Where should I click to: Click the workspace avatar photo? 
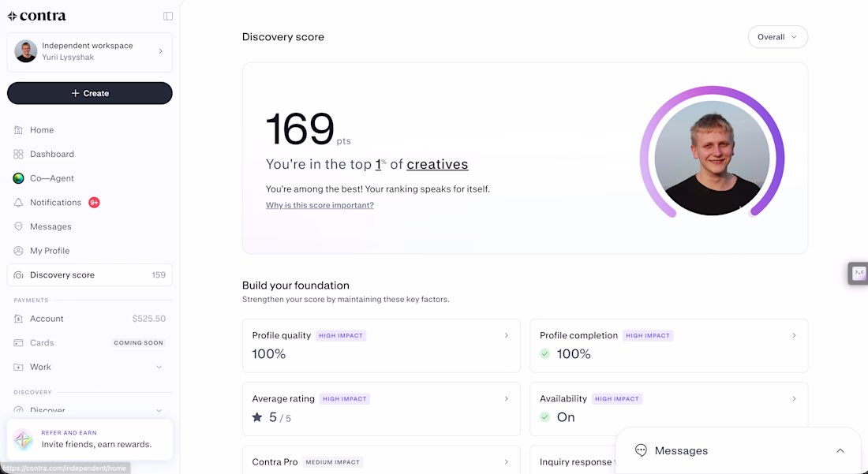pyautogui.click(x=25, y=51)
